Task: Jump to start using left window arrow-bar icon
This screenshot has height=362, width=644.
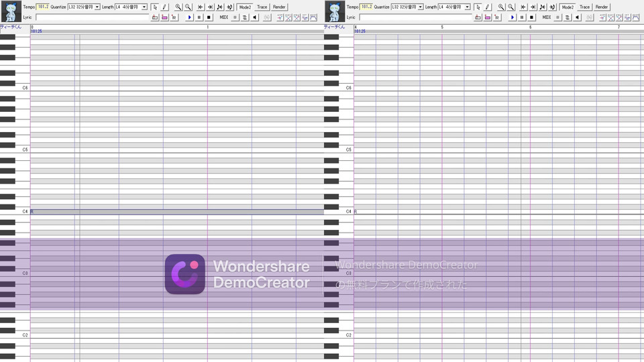Action: [x=201, y=7]
